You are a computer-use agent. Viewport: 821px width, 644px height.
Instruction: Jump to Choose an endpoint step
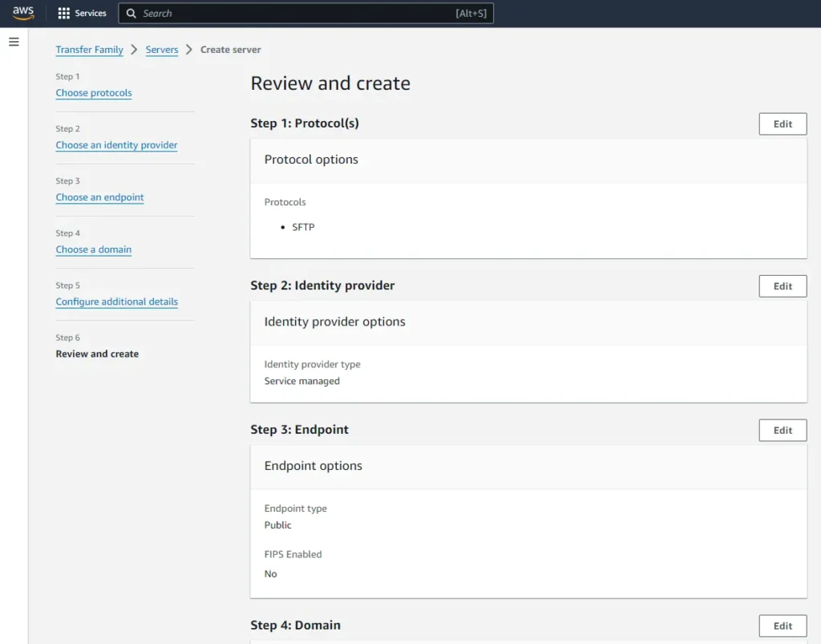pos(99,197)
